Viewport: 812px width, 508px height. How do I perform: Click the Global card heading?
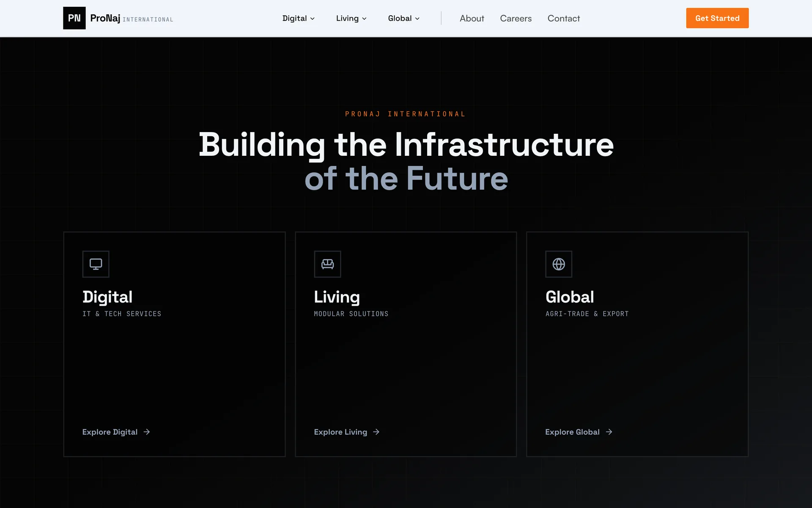(x=570, y=297)
